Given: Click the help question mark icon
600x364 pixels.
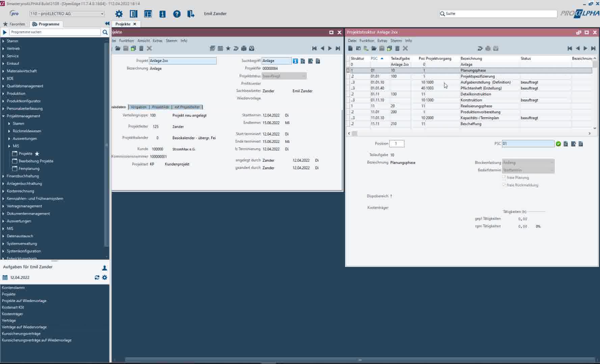Looking at the screenshot, I should click(x=177, y=14).
